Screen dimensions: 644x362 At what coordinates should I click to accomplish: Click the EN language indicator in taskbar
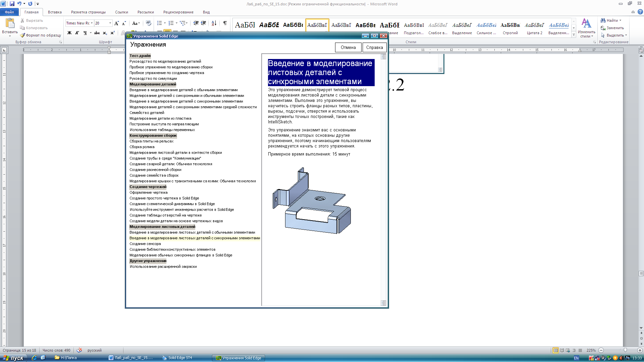(x=576, y=358)
